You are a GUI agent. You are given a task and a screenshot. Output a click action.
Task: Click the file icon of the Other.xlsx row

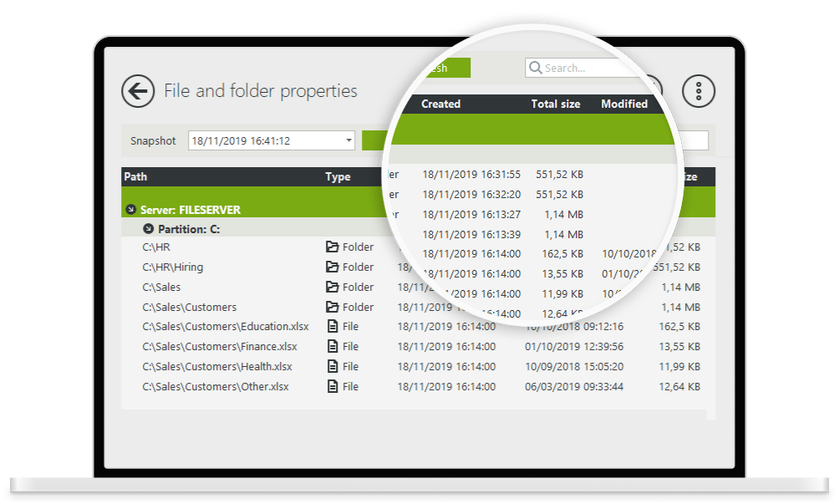click(333, 386)
